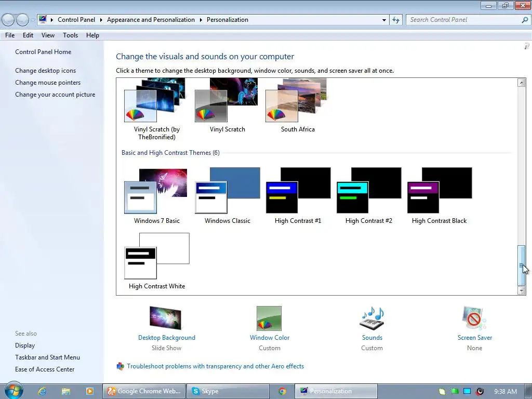Open the Window Color icon
This screenshot has height=399, width=532.
(x=269, y=318)
